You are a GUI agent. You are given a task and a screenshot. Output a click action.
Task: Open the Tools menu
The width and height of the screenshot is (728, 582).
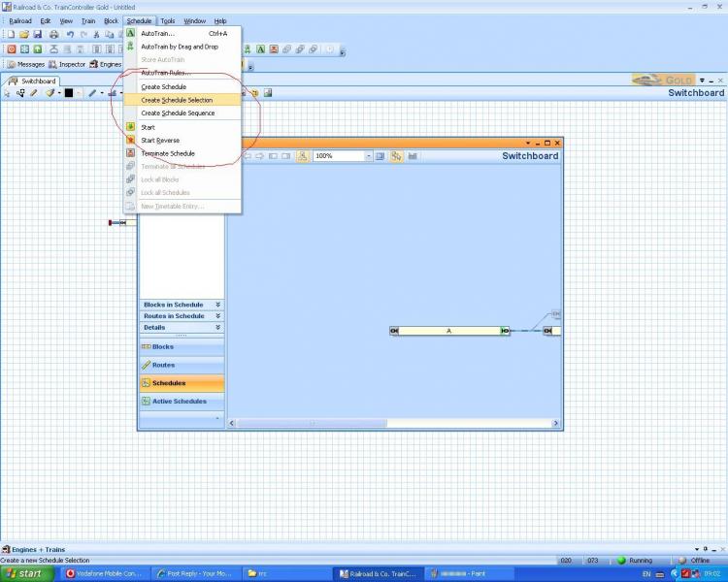(x=168, y=20)
